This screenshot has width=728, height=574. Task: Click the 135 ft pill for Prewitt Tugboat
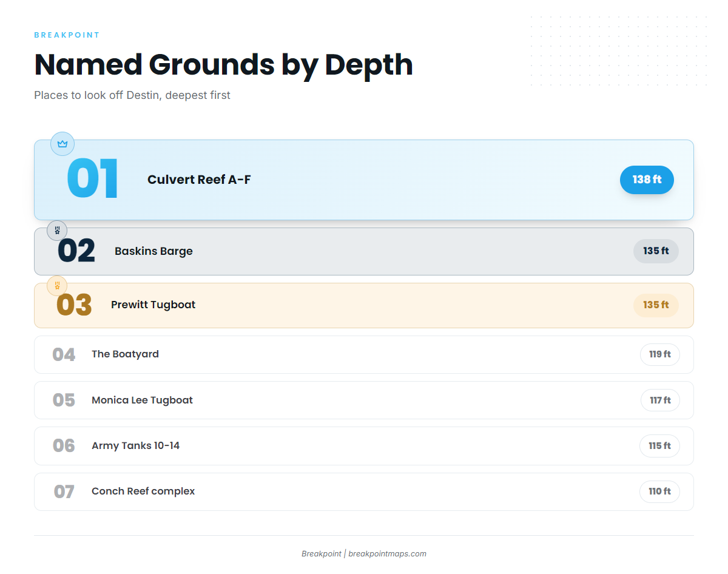[656, 305]
